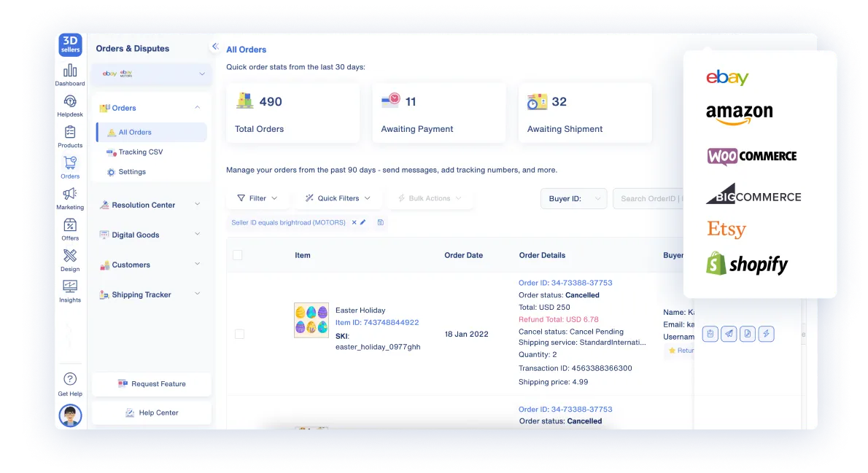The image size is (868, 473).
Task: Click the lightning quick action icon
Action: 766,334
